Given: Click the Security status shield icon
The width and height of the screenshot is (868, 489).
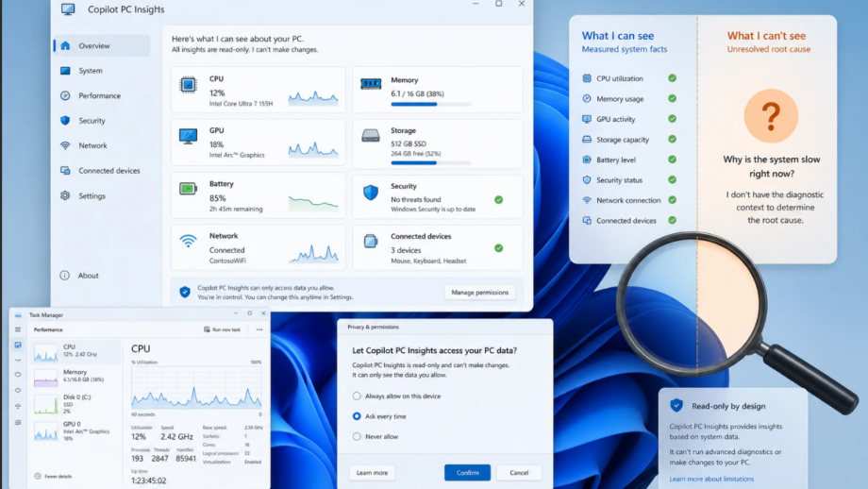Looking at the screenshot, I should [x=587, y=180].
